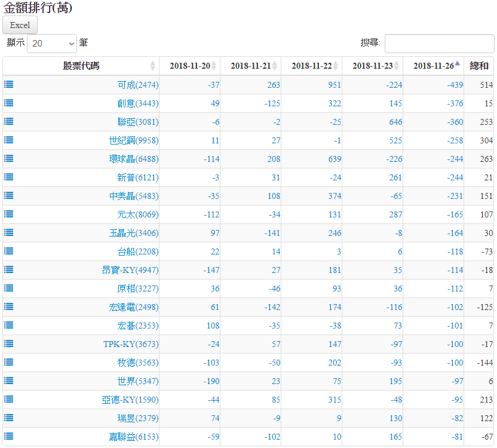This screenshot has height=448, width=497.
Task: Sort by the 總和 column header
Action: 479,66
